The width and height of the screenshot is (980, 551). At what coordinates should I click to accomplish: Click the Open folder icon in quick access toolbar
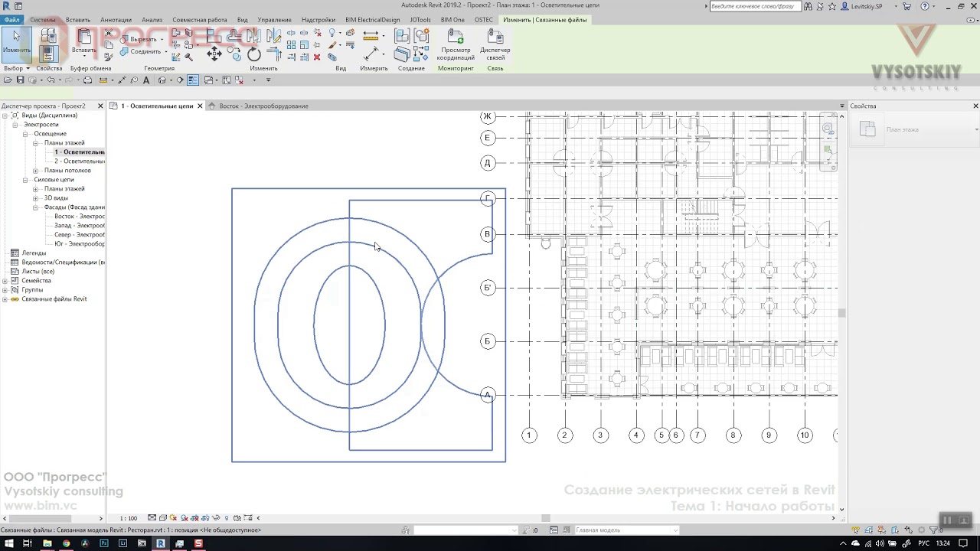pyautogui.click(x=8, y=80)
